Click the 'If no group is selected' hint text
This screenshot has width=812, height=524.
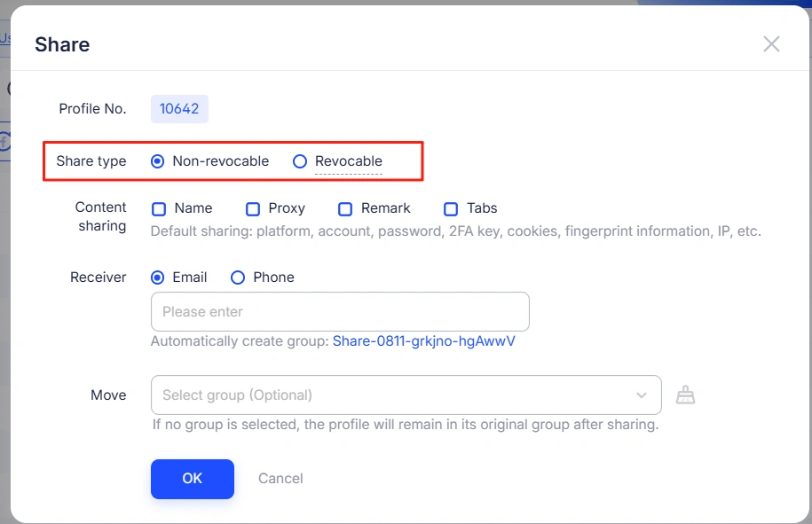click(406, 425)
